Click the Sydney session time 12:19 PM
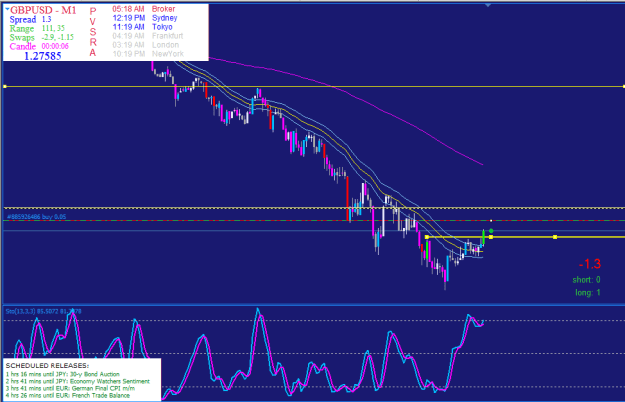Viewport: 625px width, 402px height. click(128, 18)
